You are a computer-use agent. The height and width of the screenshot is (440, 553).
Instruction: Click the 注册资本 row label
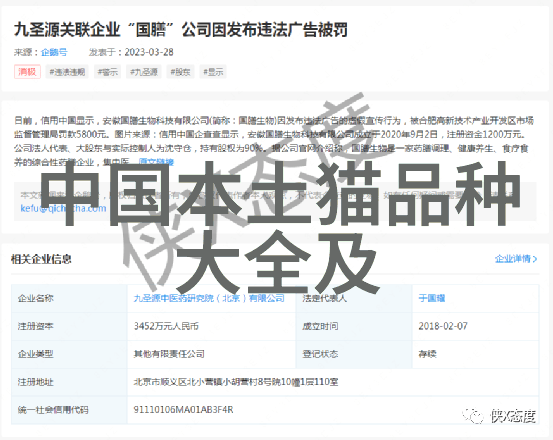tap(36, 326)
